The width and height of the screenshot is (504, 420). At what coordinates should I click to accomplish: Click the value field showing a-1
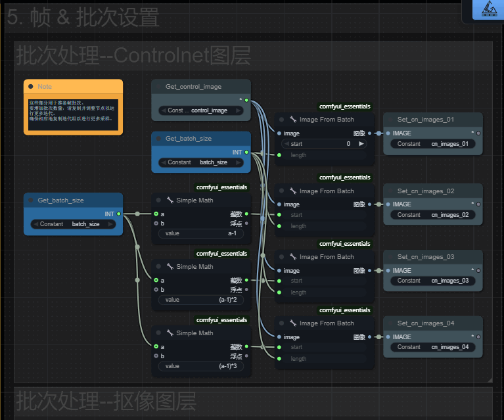pyautogui.click(x=200, y=233)
